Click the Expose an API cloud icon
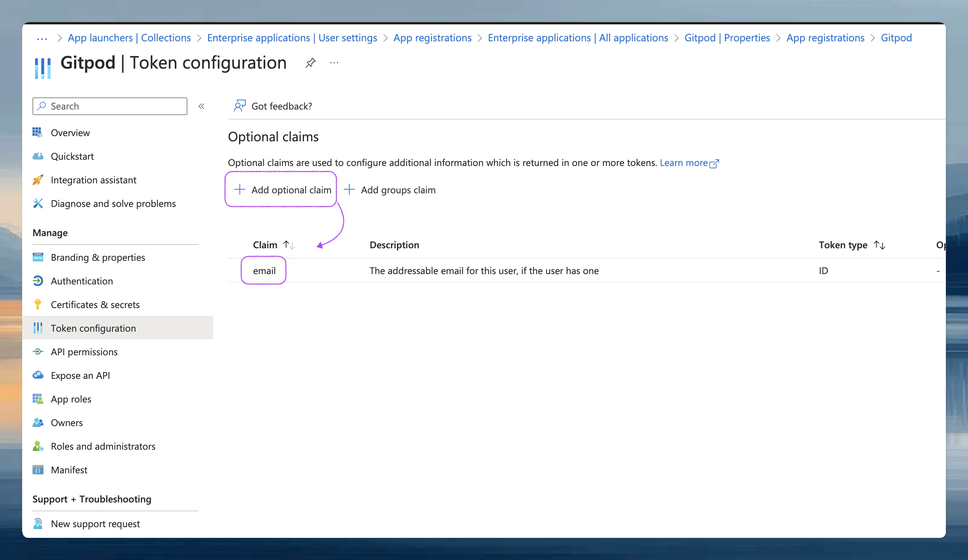Viewport: 968px width, 560px height. pos(38,375)
